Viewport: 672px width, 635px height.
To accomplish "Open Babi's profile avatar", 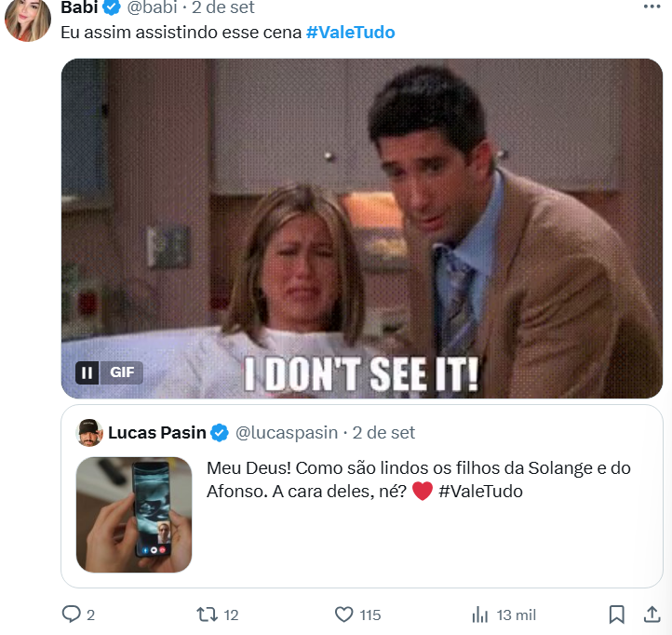I will coord(28,20).
